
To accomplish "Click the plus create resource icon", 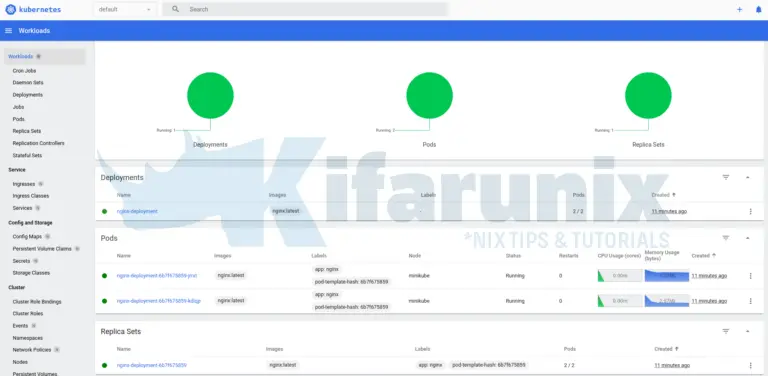I will [739, 9].
